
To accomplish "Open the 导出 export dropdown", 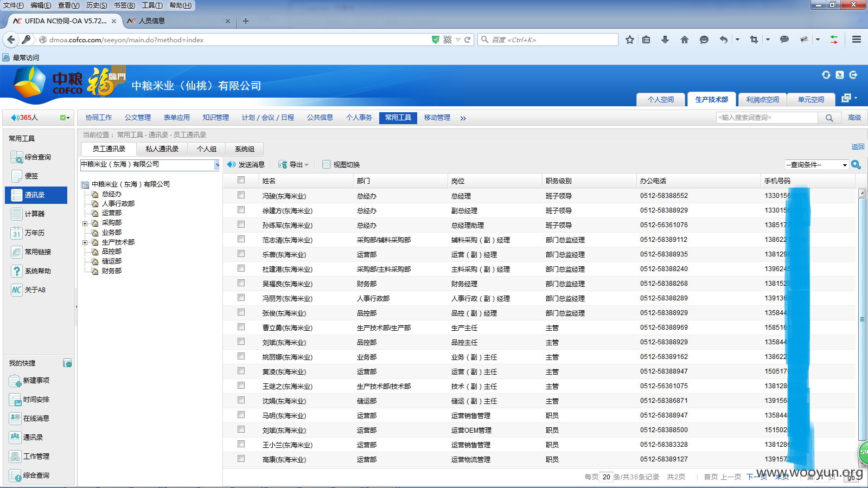I will pos(293,164).
